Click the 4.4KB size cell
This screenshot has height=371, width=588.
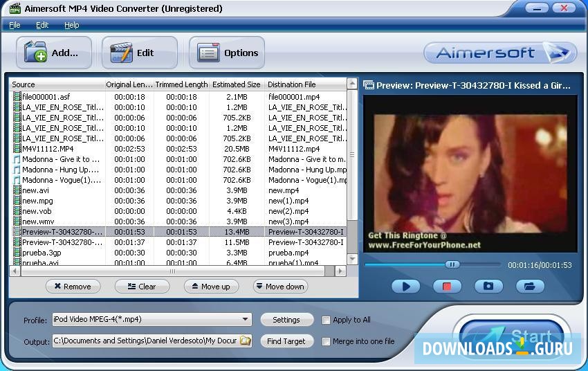tap(237, 211)
